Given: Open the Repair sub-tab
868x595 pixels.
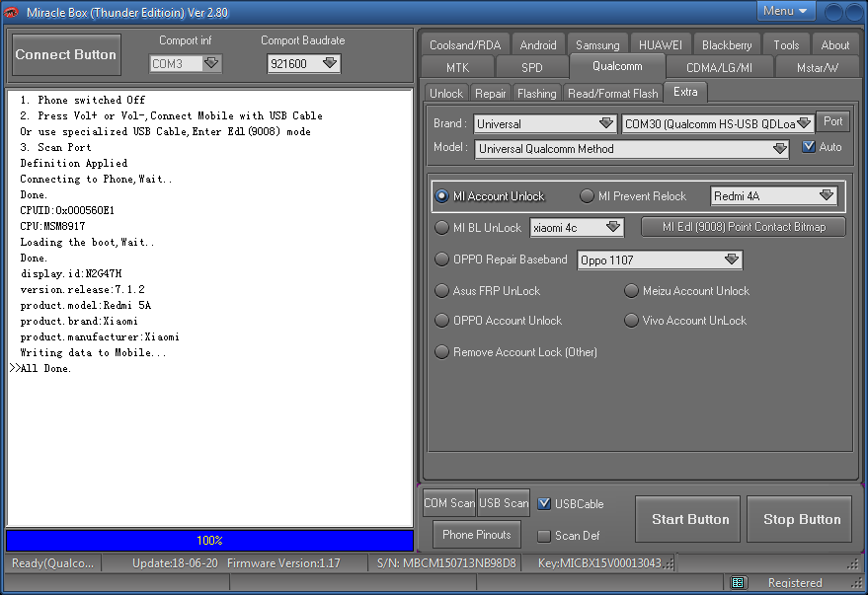Looking at the screenshot, I should 491,94.
